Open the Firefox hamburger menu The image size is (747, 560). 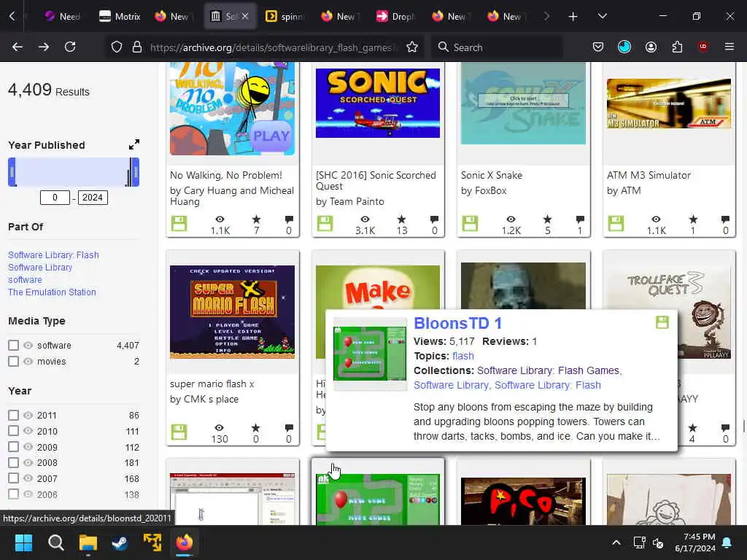click(729, 47)
